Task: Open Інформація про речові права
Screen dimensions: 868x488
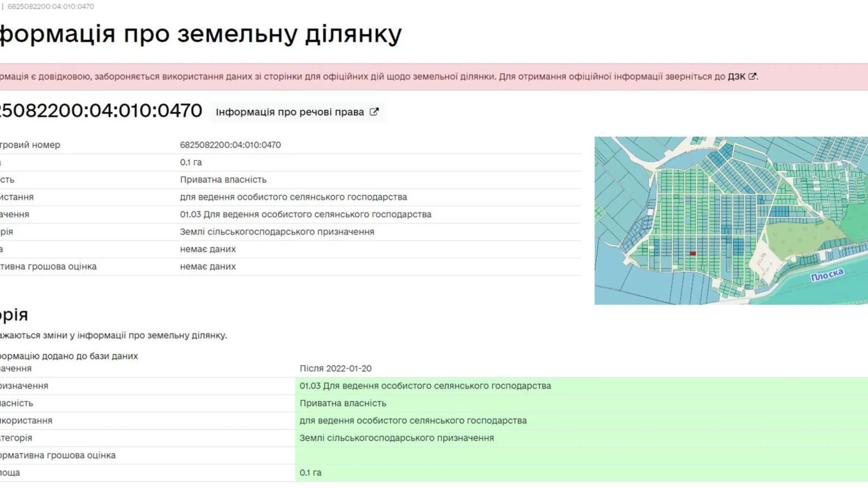Action: pos(289,112)
